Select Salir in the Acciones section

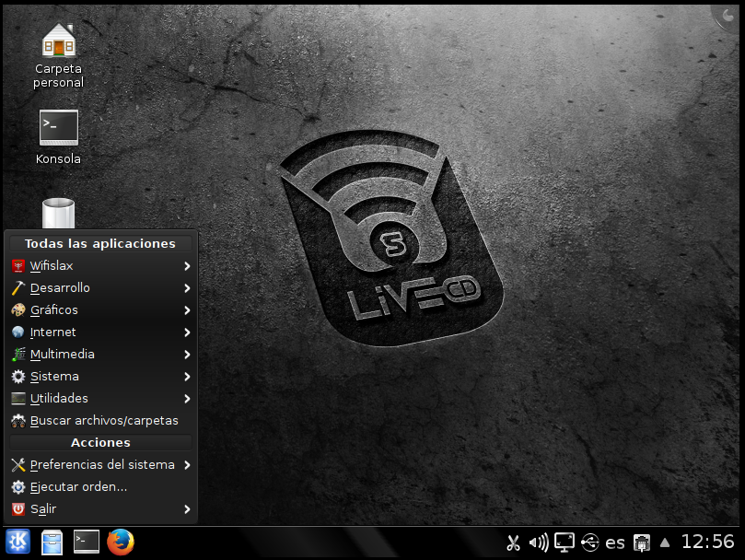100,509
